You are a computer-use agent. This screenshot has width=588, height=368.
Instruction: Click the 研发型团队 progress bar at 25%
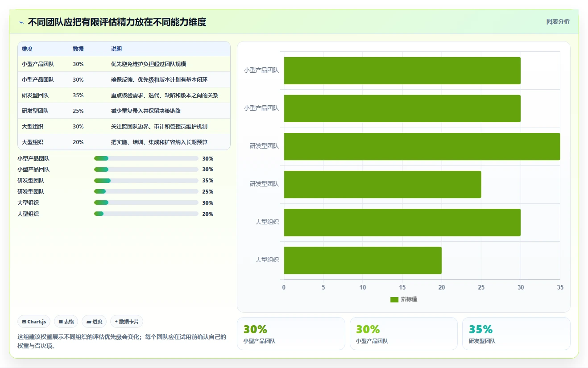146,192
